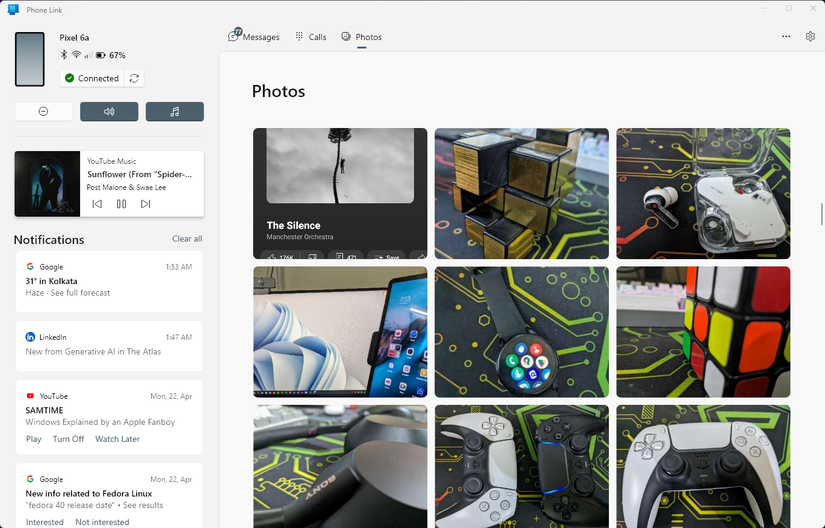
Task: Click New info related to Fedora Linux
Action: click(x=89, y=494)
